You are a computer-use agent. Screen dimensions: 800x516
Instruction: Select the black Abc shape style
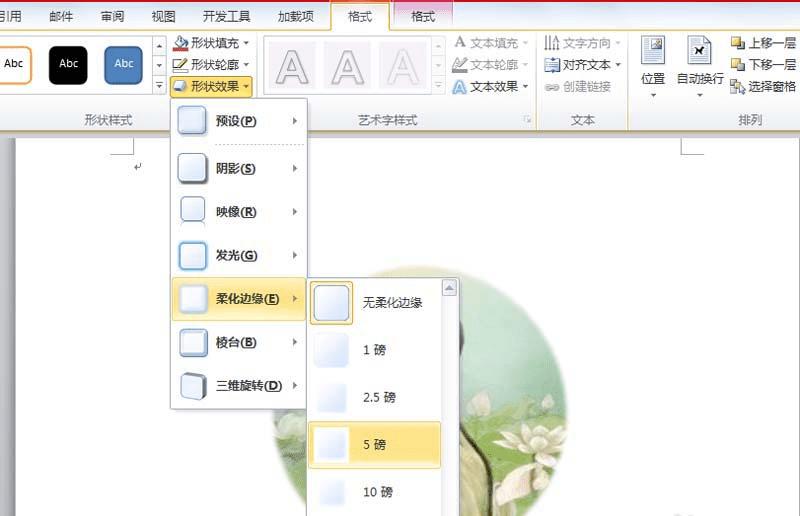[x=68, y=65]
